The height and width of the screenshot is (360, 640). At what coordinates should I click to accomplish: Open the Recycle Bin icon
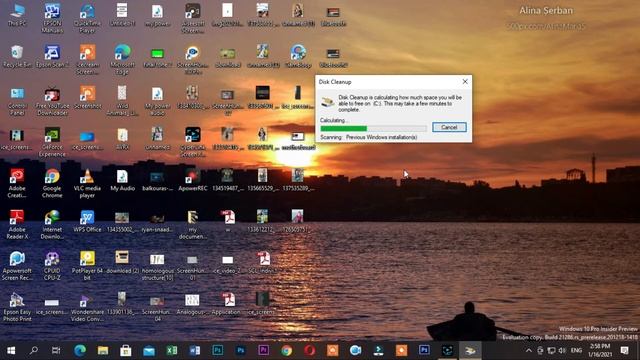point(17,56)
